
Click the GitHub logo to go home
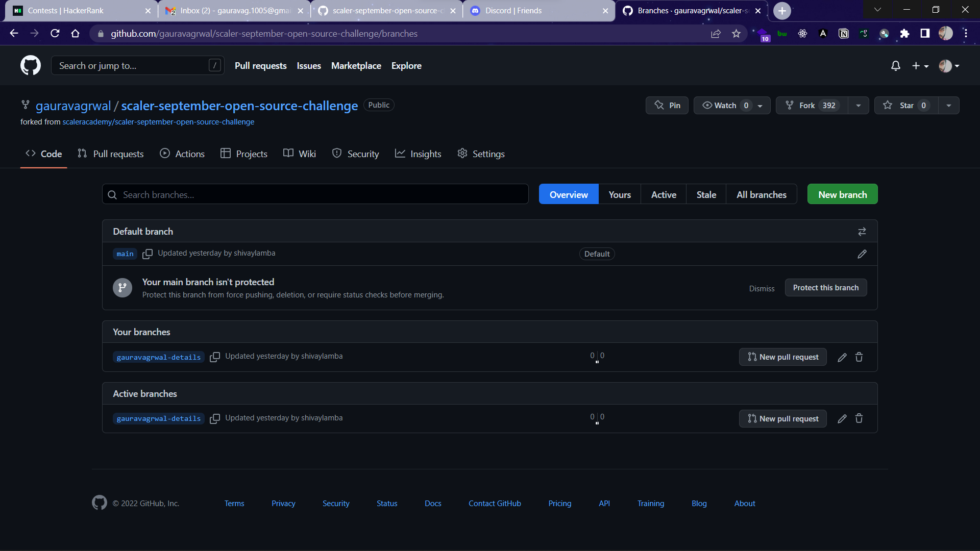point(31,65)
